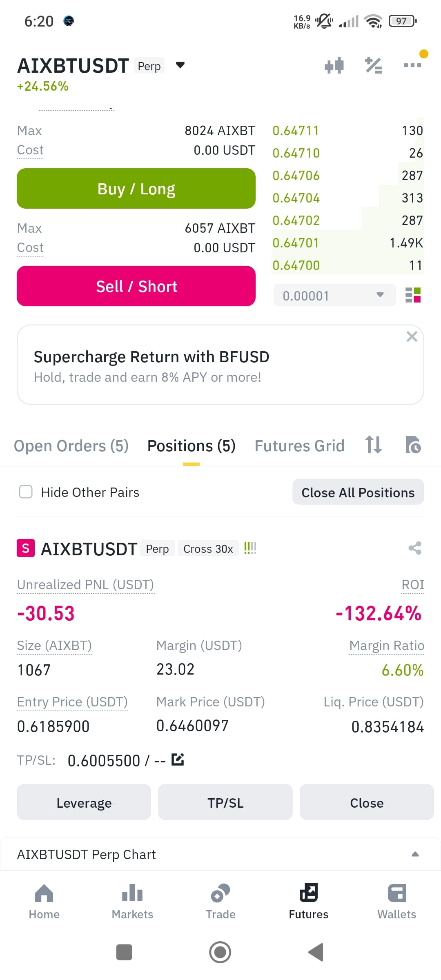
Task: Dismiss the BFUSD promotion banner
Action: pyautogui.click(x=412, y=336)
